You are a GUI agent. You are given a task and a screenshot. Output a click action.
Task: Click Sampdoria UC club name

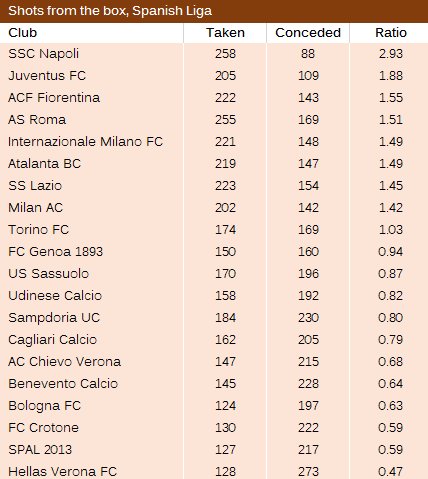pos(54,318)
